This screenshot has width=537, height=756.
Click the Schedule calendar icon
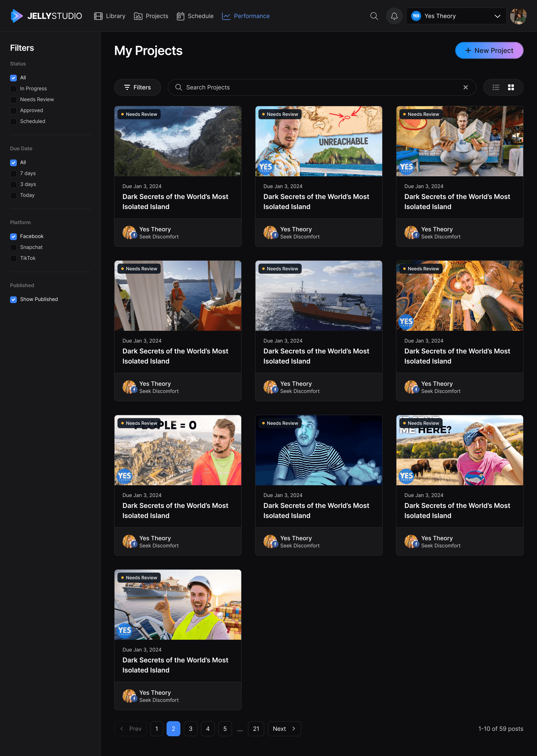[180, 16]
